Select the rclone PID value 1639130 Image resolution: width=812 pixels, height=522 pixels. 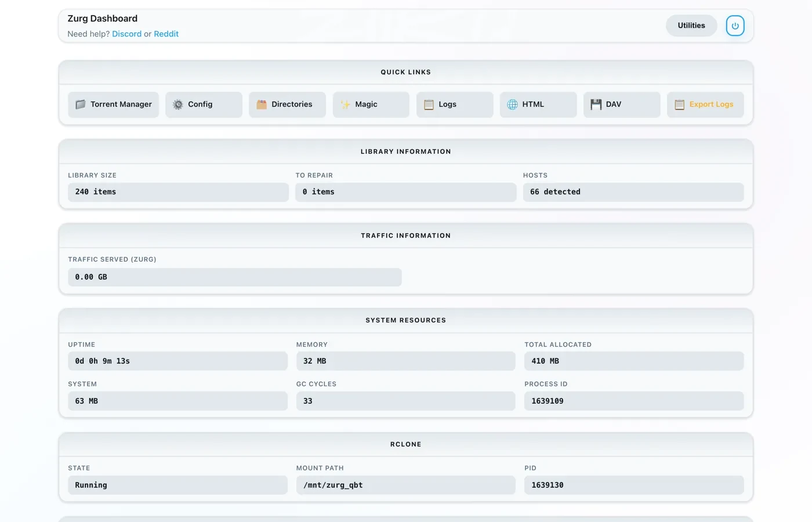coord(634,485)
